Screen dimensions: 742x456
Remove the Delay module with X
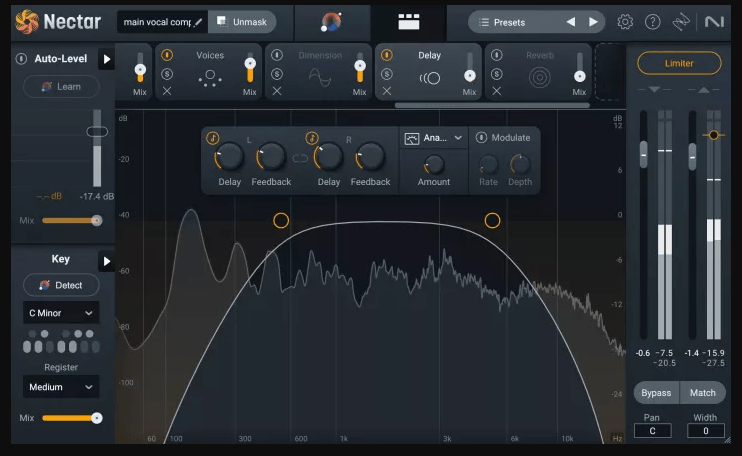point(387,91)
